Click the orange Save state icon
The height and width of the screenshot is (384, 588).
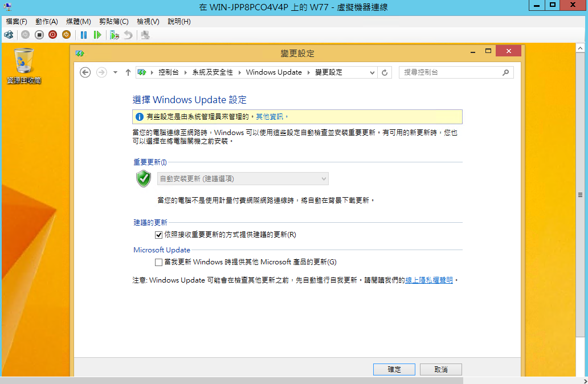(66, 35)
